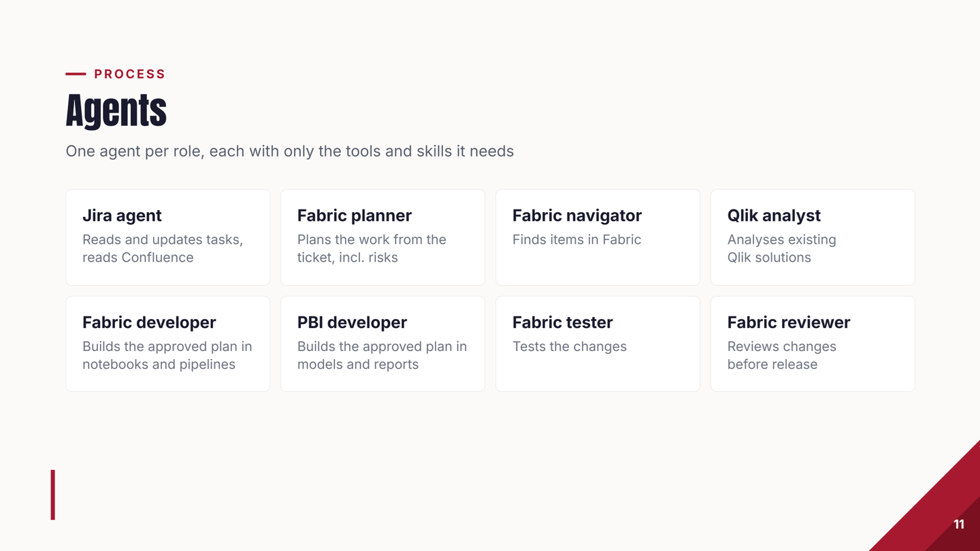Select the "Agents" slide title
The width and height of the screenshot is (980, 551).
pos(116,110)
